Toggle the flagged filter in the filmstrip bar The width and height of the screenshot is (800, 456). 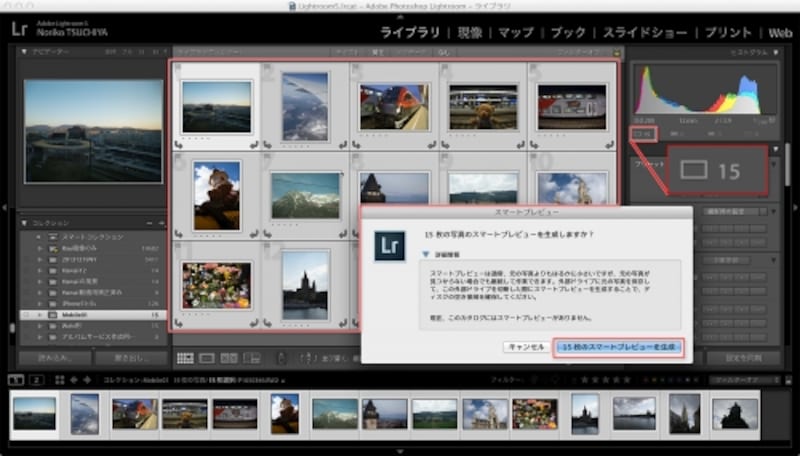click(x=534, y=380)
